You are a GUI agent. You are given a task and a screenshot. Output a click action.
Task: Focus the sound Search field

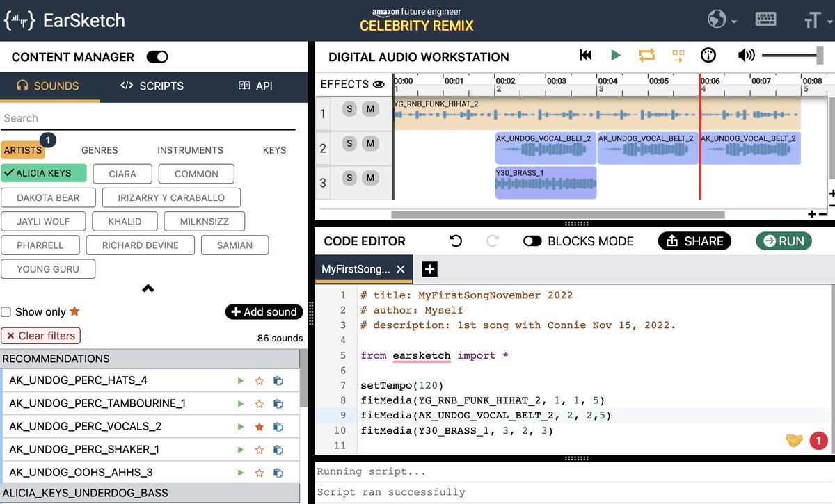148,118
